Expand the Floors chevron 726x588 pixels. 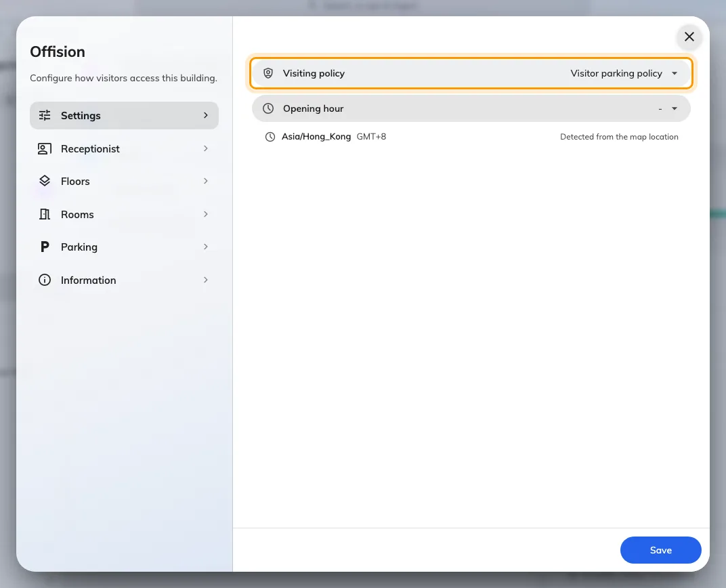click(206, 181)
